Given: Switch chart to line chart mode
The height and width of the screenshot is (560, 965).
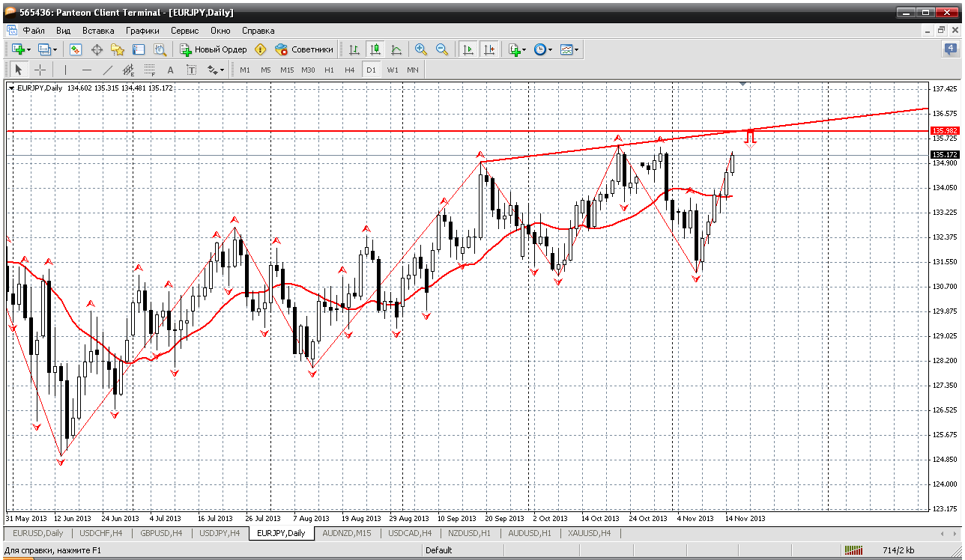Looking at the screenshot, I should 396,49.
